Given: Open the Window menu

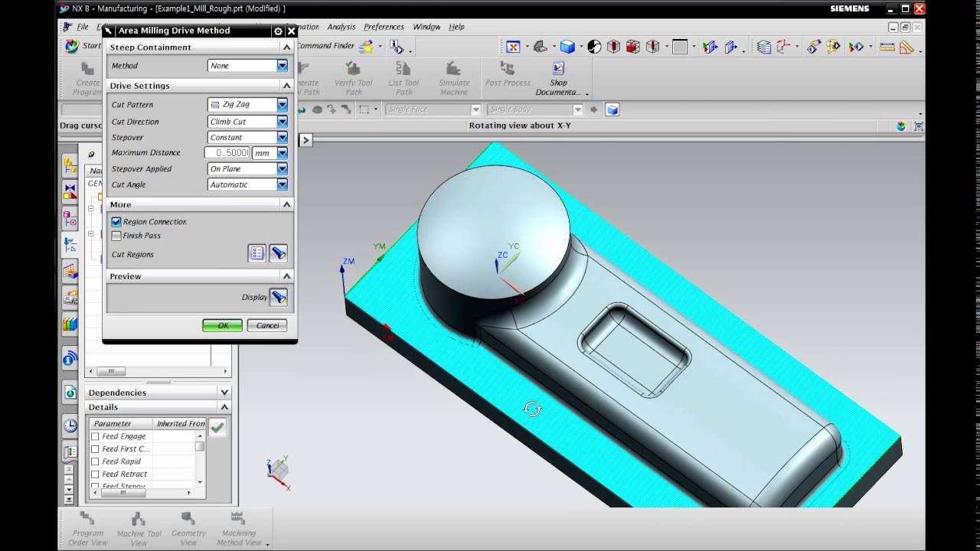Looking at the screenshot, I should (426, 27).
